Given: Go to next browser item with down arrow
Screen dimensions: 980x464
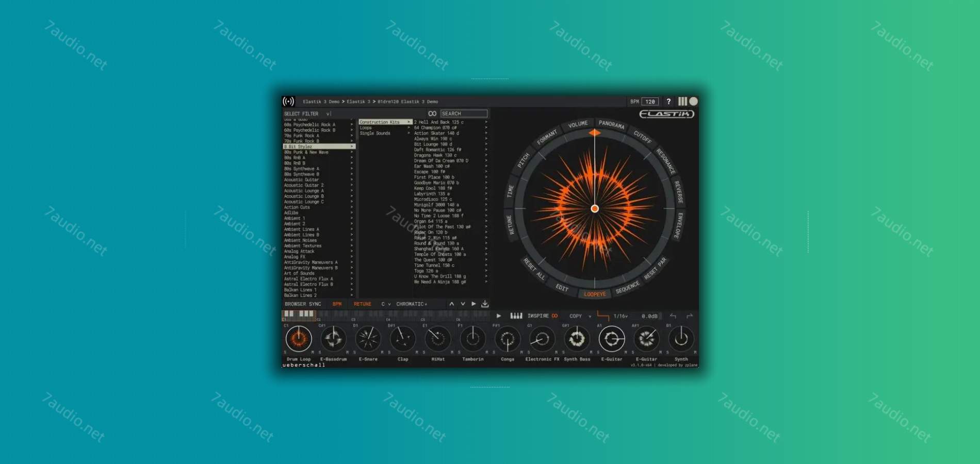Looking at the screenshot, I should pos(463,304).
